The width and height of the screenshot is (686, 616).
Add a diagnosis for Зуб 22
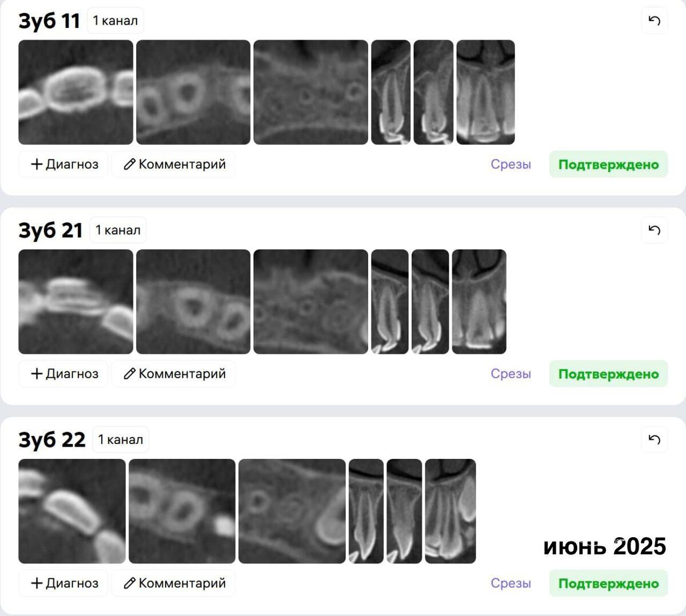click(x=63, y=583)
